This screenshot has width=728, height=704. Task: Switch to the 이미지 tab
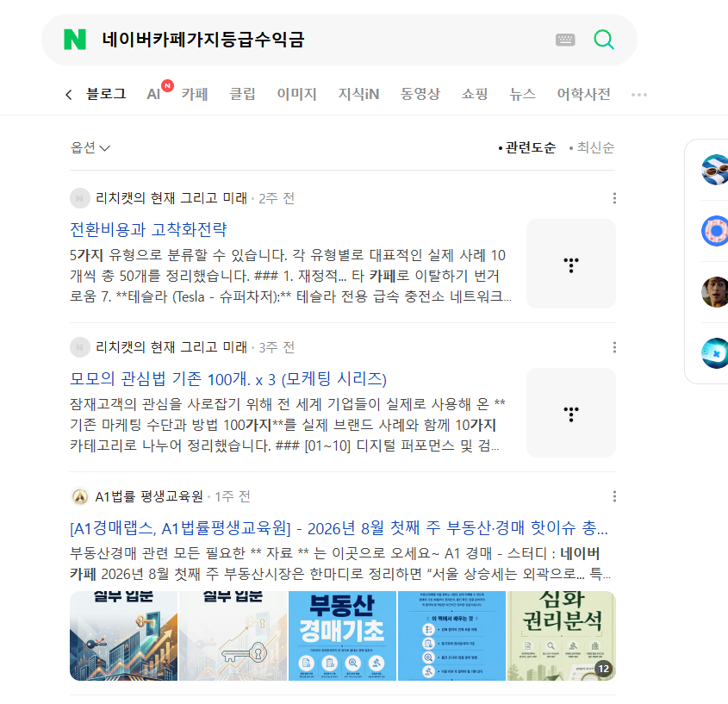pyautogui.click(x=296, y=94)
